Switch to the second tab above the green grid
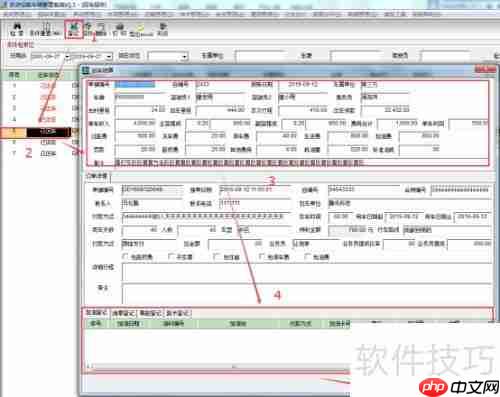 pos(123,313)
